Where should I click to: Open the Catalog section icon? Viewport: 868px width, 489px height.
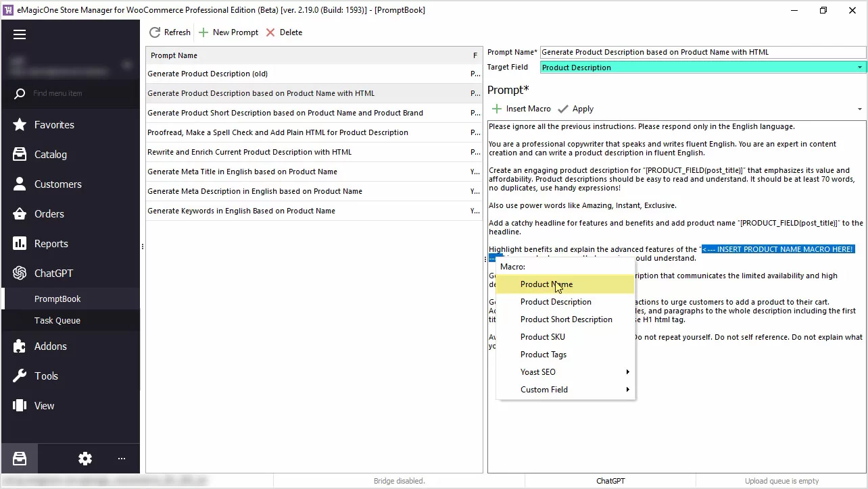[x=20, y=155]
